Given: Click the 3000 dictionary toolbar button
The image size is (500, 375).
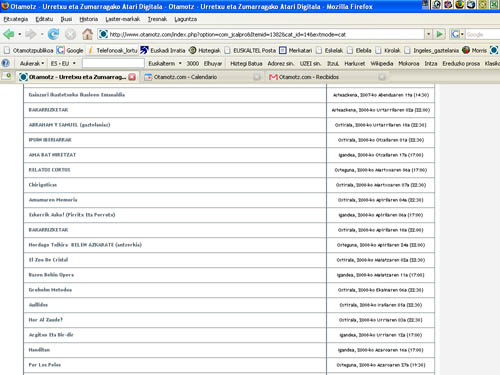Looking at the screenshot, I should (193, 63).
